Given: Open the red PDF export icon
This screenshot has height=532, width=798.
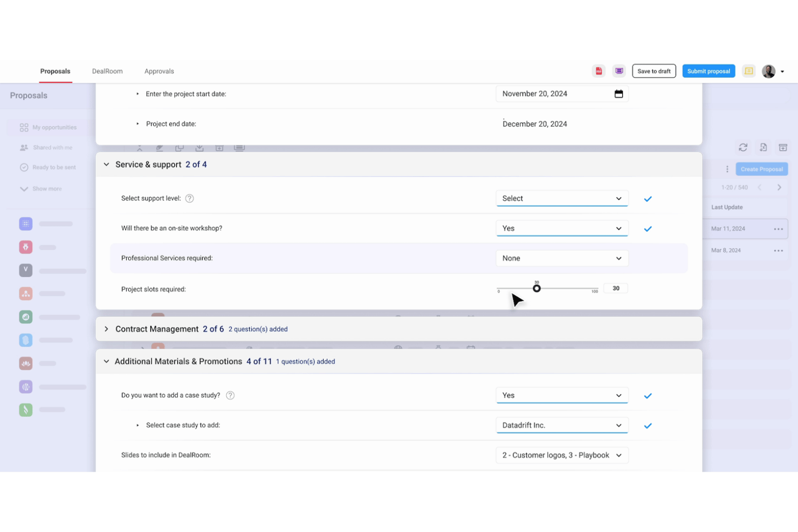Looking at the screenshot, I should [x=598, y=71].
